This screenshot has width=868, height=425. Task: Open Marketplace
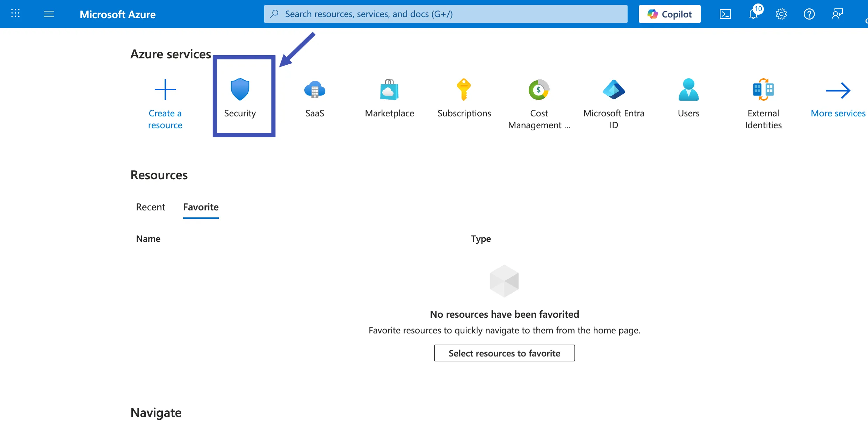pyautogui.click(x=390, y=99)
